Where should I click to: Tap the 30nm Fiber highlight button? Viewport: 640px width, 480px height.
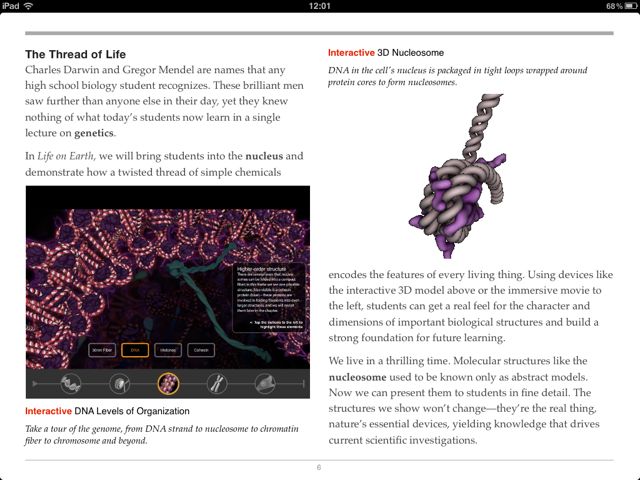tap(102, 350)
